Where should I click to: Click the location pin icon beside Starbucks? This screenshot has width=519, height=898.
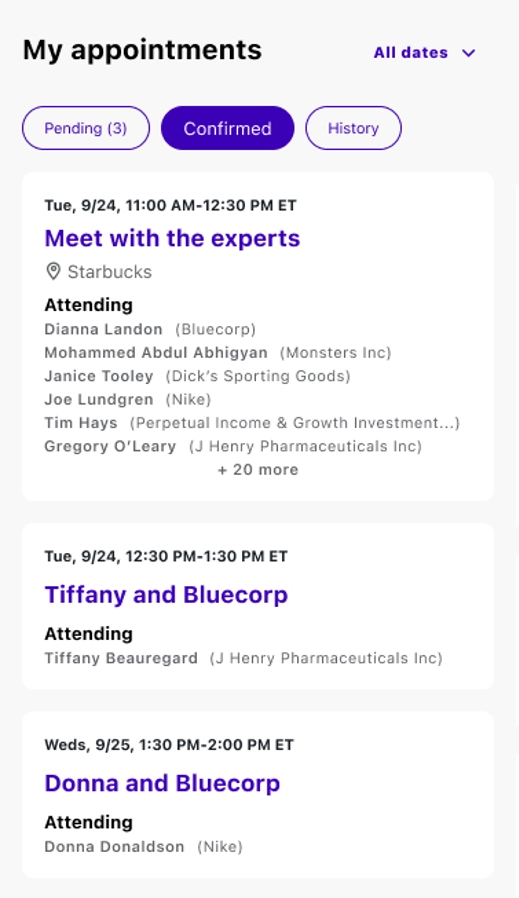53,271
